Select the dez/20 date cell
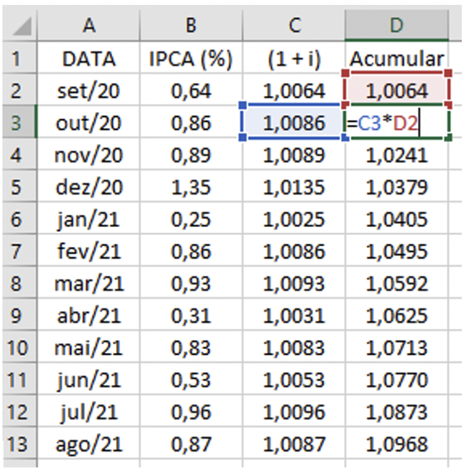The height and width of the screenshot is (476, 471). (88, 186)
